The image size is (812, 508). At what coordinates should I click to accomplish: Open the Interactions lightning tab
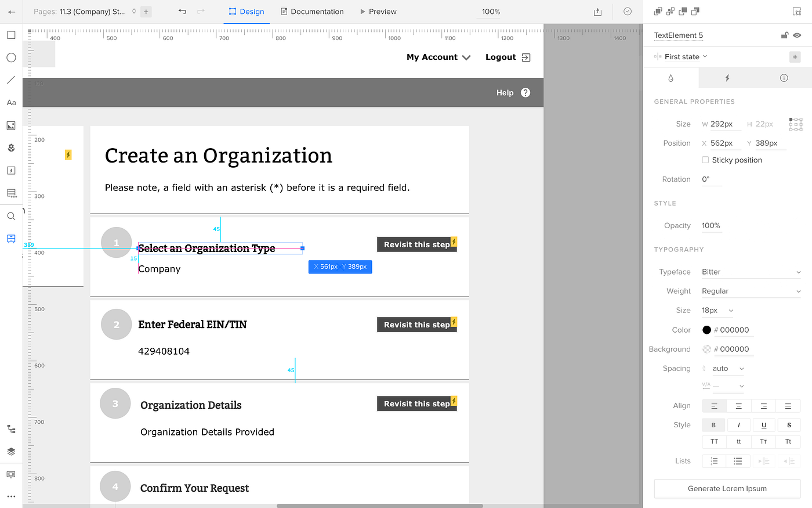click(x=727, y=78)
